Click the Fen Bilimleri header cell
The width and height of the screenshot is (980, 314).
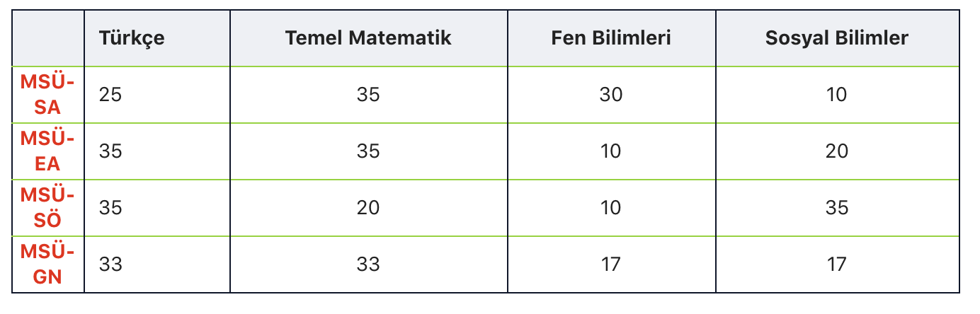(611, 38)
